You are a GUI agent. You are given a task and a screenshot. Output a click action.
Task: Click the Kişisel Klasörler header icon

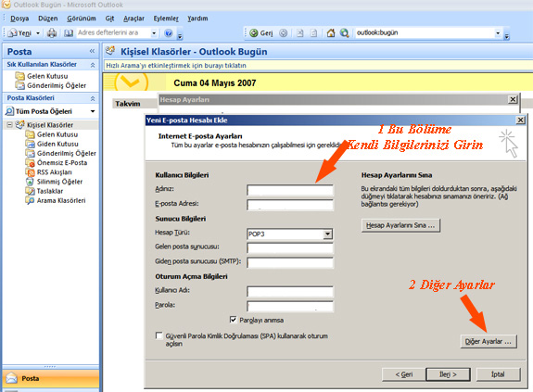(110, 51)
